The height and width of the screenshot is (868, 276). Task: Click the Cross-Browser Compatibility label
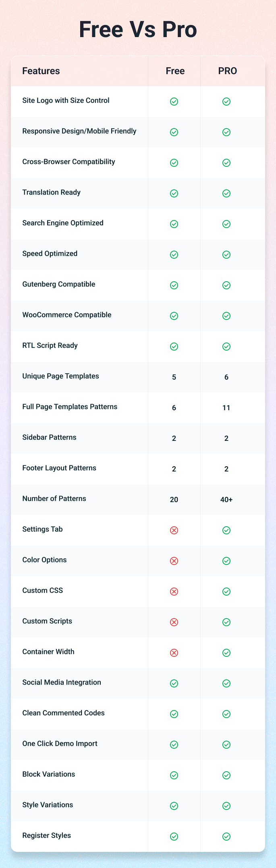tap(68, 162)
